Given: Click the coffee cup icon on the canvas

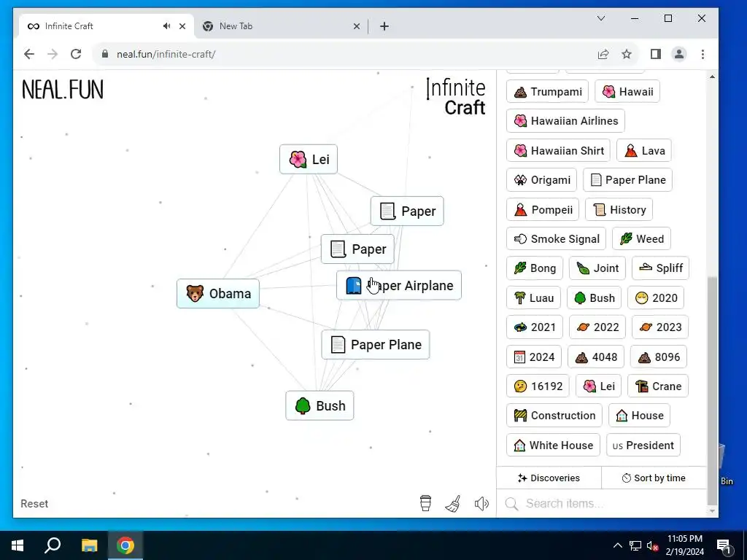Looking at the screenshot, I should click(425, 503).
